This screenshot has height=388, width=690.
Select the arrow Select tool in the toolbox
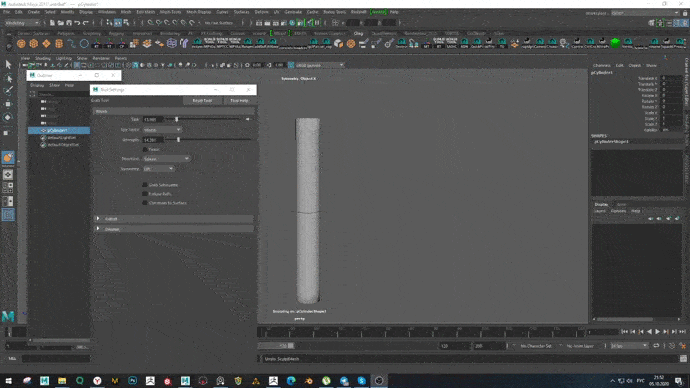click(x=8, y=65)
